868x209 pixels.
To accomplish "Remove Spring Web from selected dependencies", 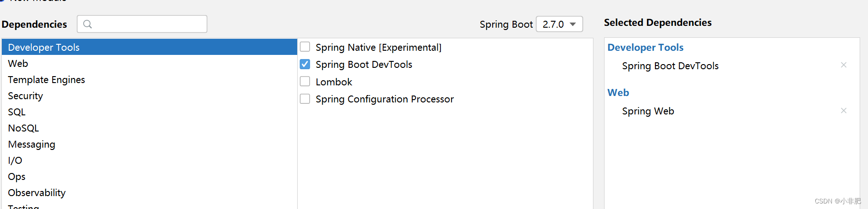I will click(x=844, y=111).
